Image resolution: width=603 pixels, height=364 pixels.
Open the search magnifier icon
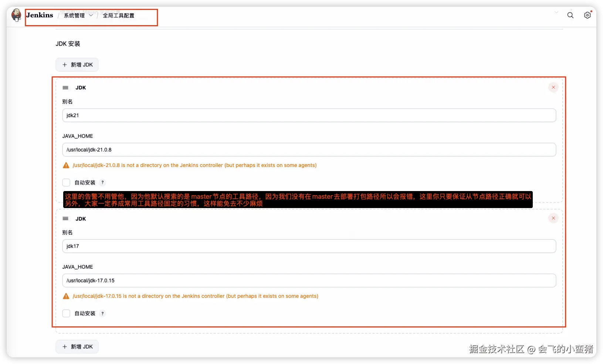[x=570, y=15]
